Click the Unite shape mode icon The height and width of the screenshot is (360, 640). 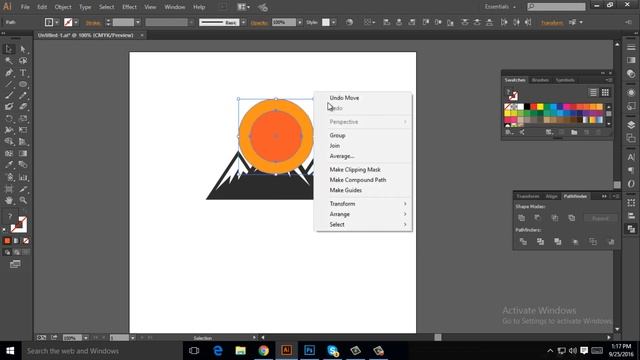click(x=521, y=218)
